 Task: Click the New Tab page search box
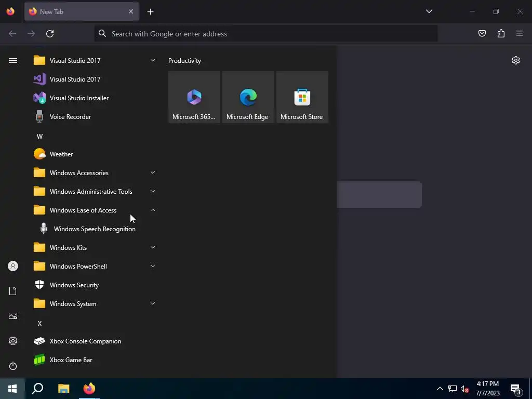[x=379, y=195]
